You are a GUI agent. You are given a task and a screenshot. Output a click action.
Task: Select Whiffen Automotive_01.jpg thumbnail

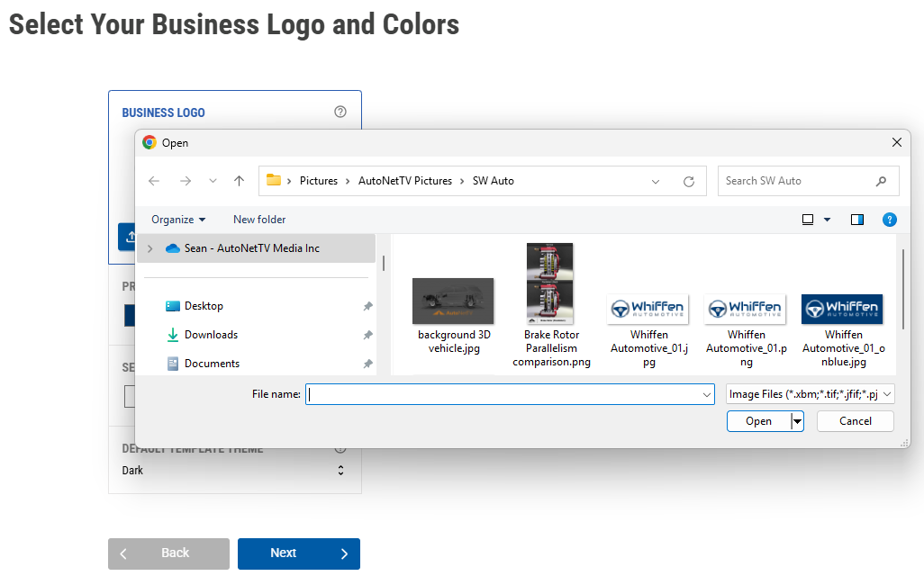pos(648,310)
